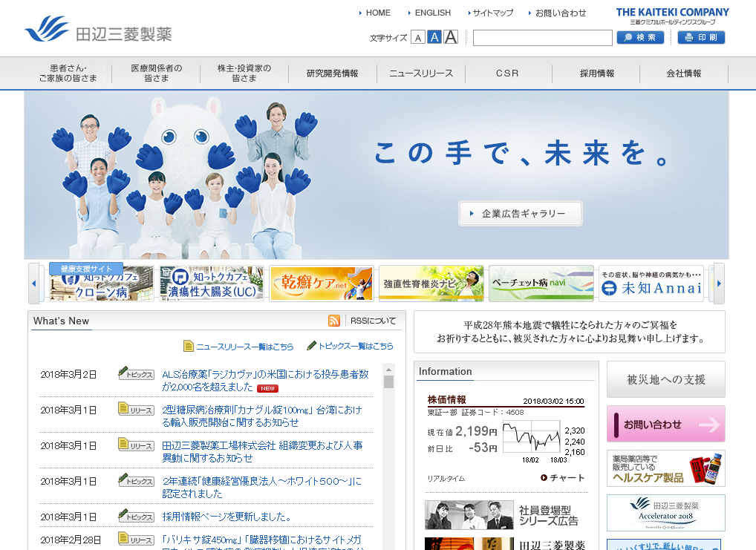Open the 医療関係者の皆さま menu
This screenshot has height=550, width=756.
tap(156, 73)
